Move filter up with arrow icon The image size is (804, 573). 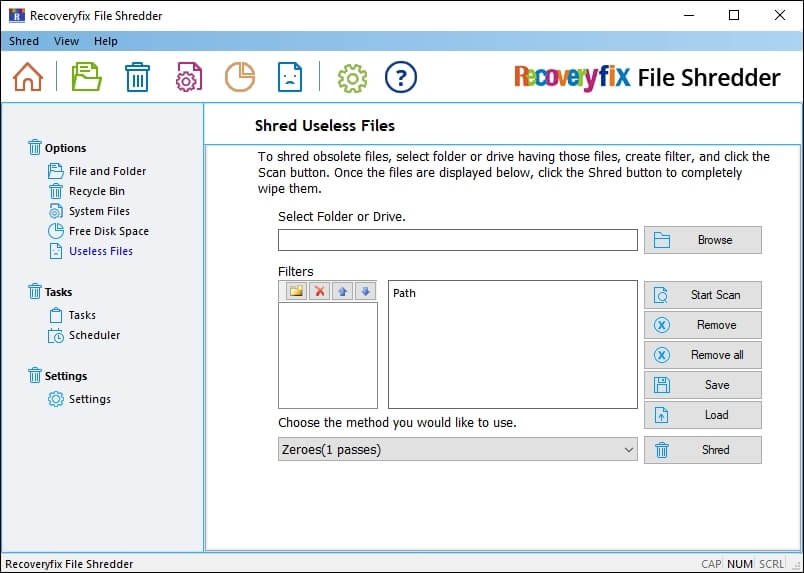pyautogui.click(x=343, y=291)
